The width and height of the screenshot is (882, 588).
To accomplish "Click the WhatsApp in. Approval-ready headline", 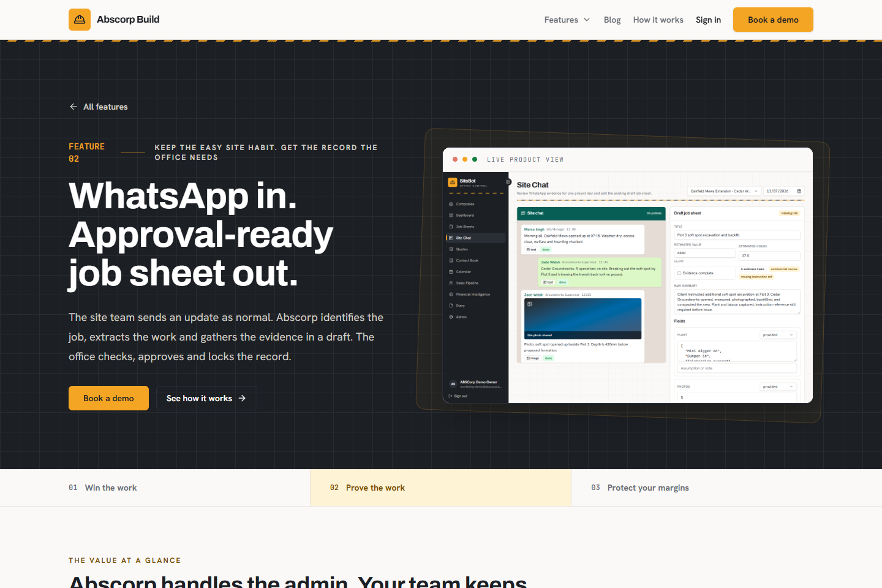I will click(201, 234).
